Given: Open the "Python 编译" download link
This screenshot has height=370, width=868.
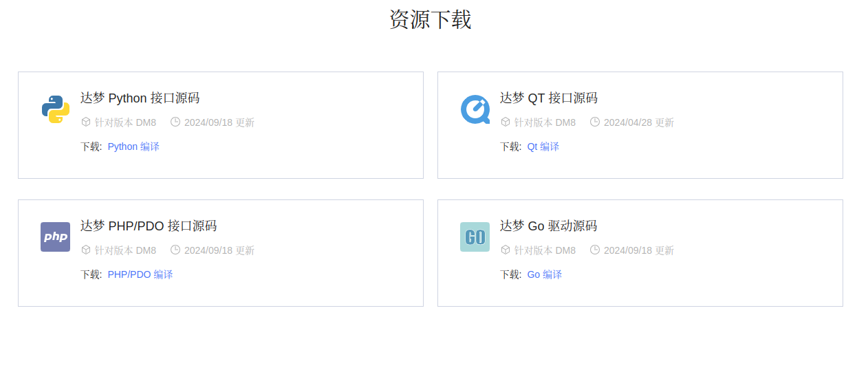Looking at the screenshot, I should click(x=133, y=146).
